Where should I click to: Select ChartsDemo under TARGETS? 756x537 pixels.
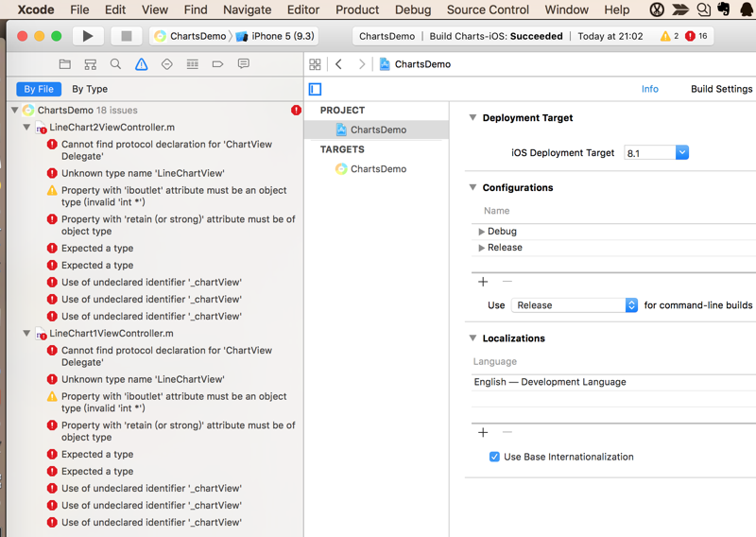(378, 168)
